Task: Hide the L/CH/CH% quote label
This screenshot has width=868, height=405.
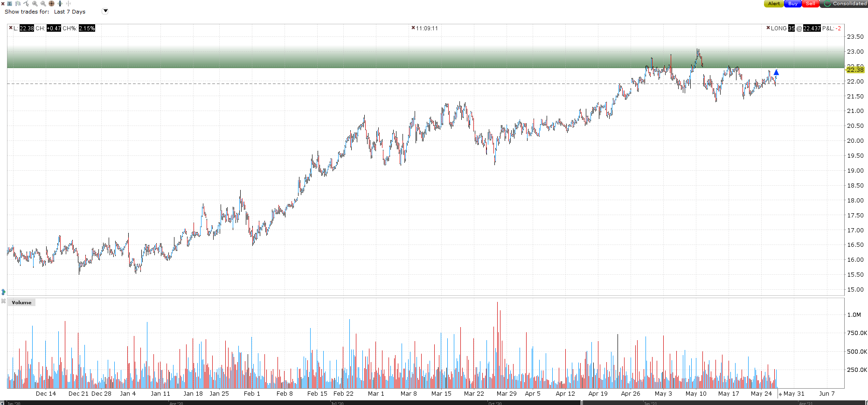Action: [11, 28]
